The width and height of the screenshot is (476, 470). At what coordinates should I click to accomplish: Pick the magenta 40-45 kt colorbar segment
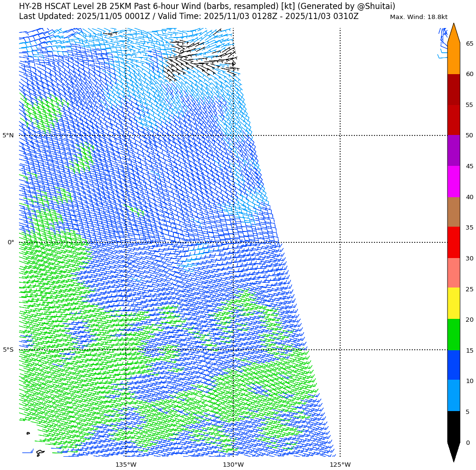[453, 182]
